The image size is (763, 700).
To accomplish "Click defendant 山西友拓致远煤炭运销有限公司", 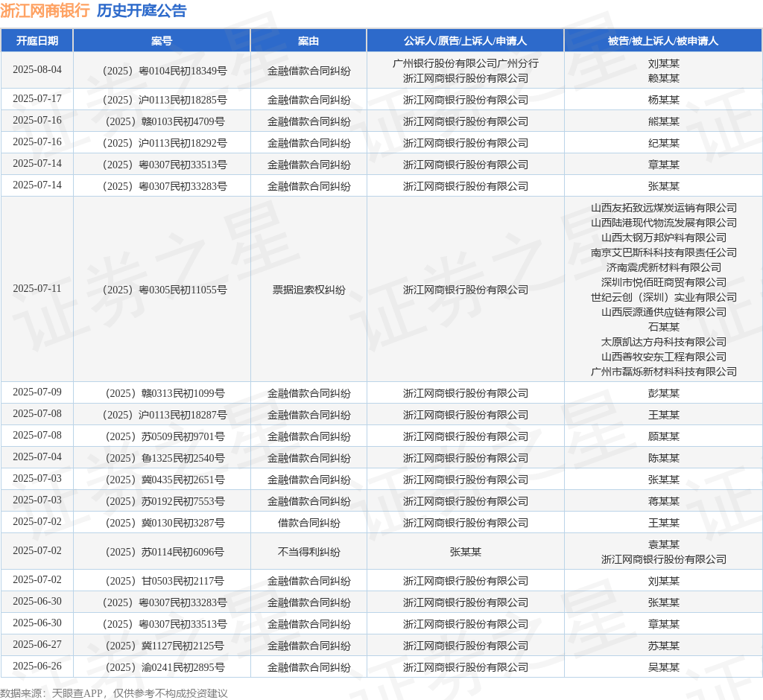I will 663,208.
